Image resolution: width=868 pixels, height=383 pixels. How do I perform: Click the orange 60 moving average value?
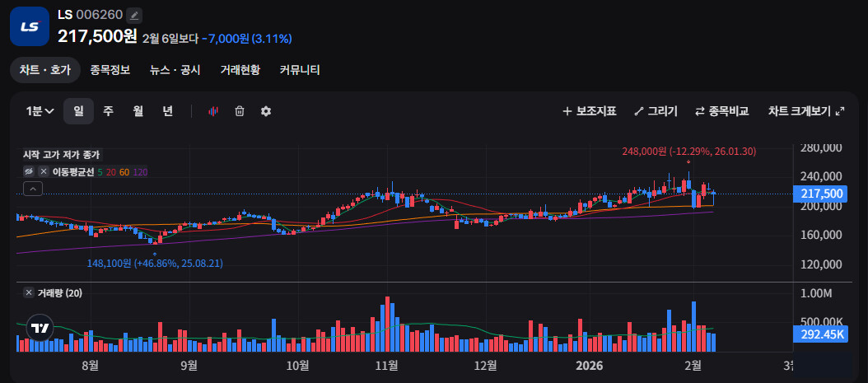[124, 172]
